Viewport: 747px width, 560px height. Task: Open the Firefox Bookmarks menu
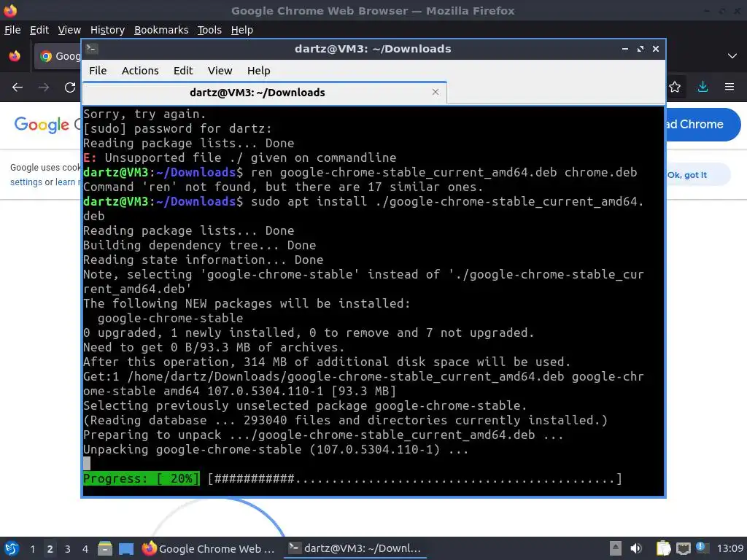tap(161, 30)
